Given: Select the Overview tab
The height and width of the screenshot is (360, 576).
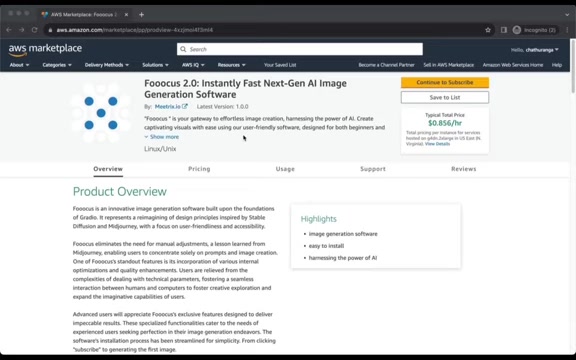Looking at the screenshot, I should pos(108,169).
